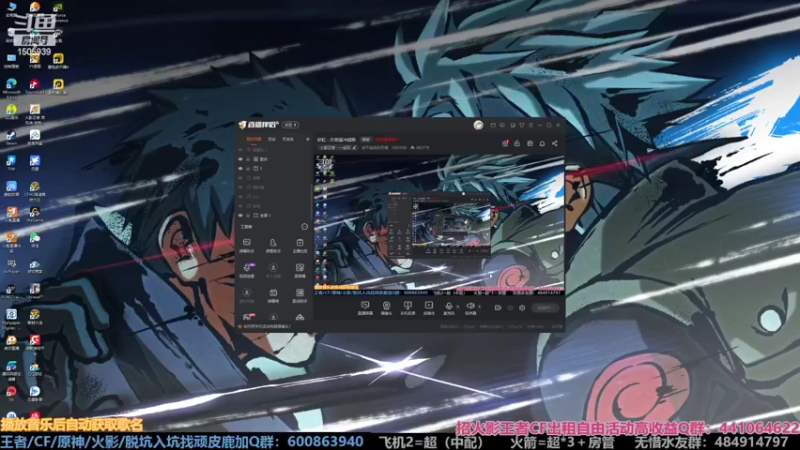Click the start streaming button at bottom right
800x450 pixels.
(x=544, y=308)
